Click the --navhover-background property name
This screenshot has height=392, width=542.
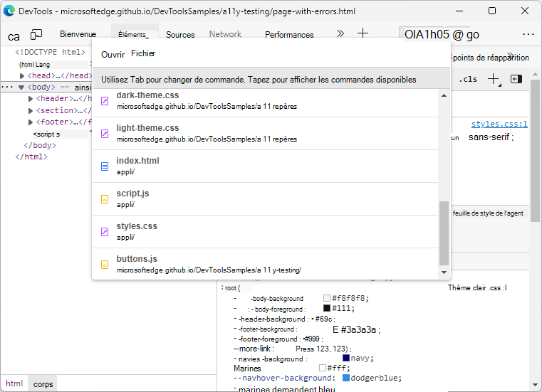(x=284, y=378)
